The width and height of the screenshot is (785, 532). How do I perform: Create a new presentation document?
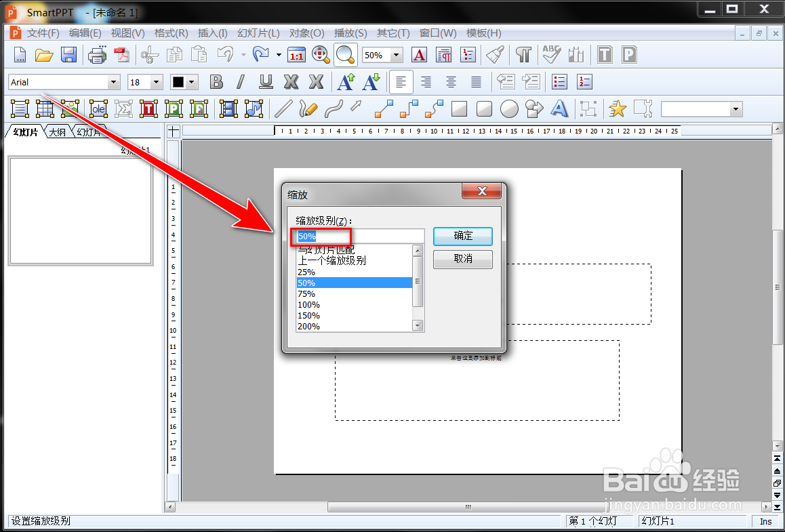pos(20,54)
